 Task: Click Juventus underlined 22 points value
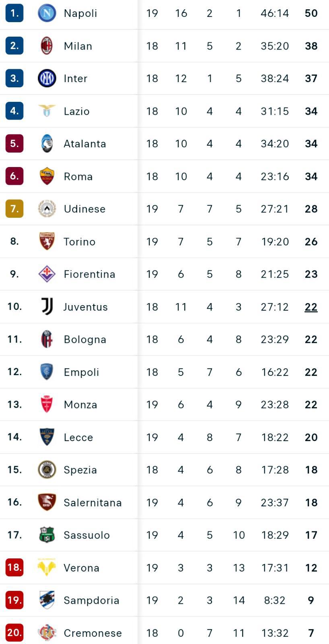311,307
